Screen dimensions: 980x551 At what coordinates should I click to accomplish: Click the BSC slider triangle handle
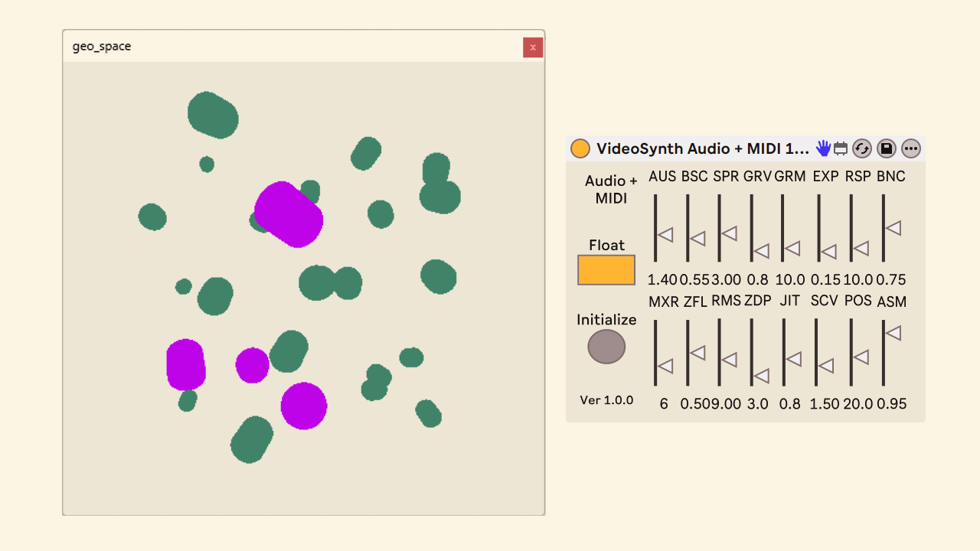pos(697,239)
